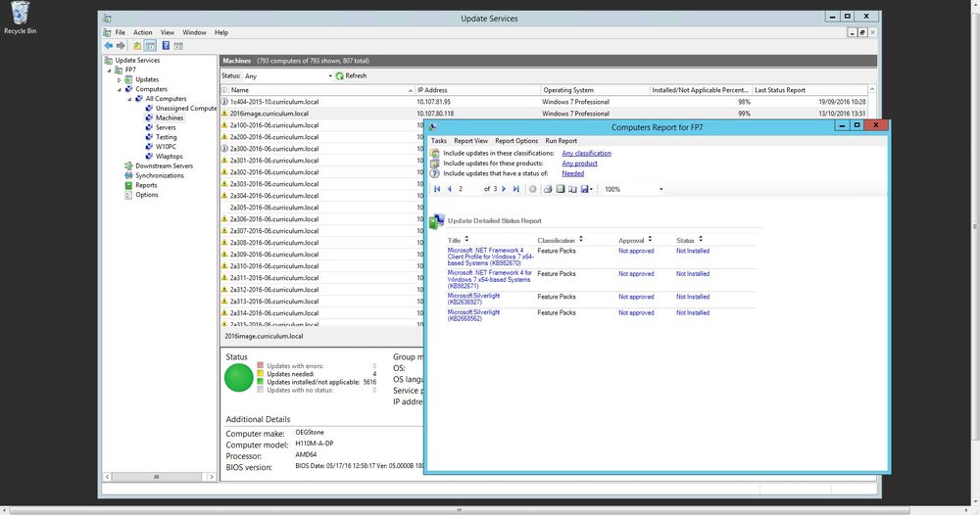Go to next report page arrow

pos(504,189)
